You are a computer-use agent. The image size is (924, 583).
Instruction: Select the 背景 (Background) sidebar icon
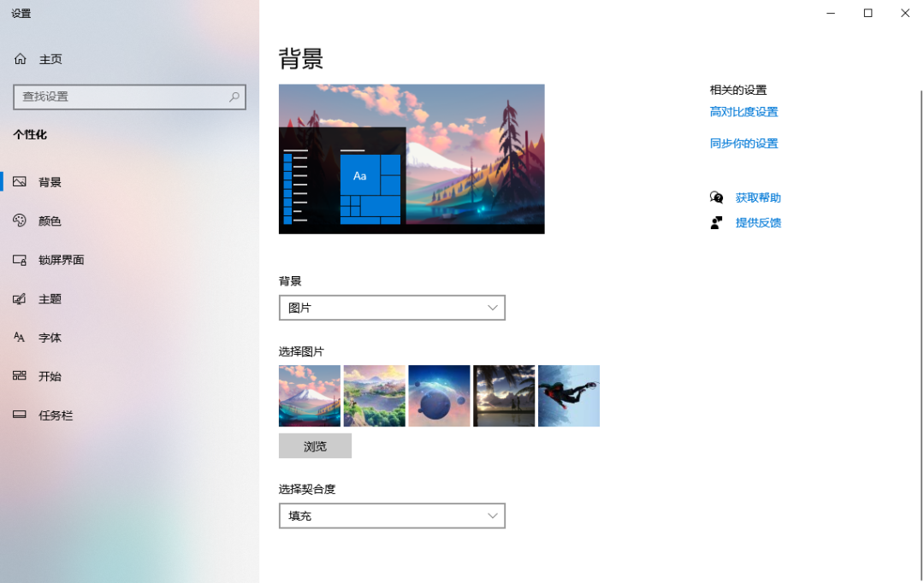click(19, 181)
